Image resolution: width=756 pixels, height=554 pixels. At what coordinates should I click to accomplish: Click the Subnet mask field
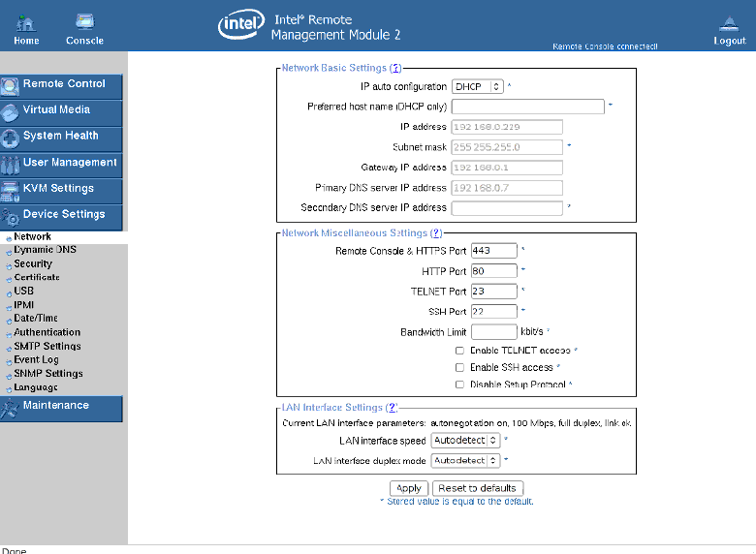coord(507,147)
